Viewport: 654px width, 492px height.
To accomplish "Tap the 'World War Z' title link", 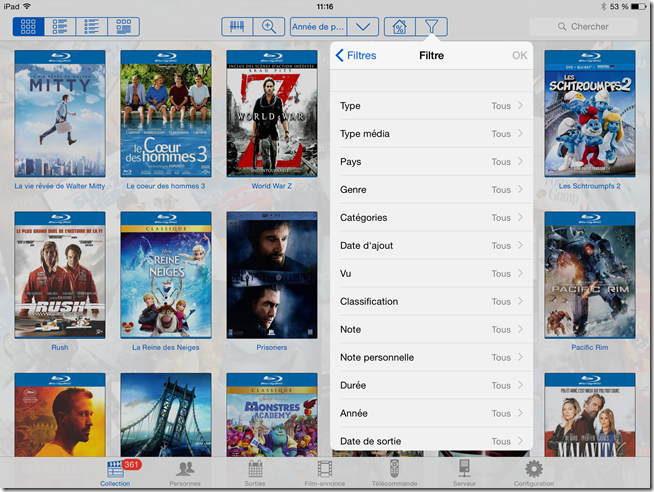I will click(x=272, y=186).
